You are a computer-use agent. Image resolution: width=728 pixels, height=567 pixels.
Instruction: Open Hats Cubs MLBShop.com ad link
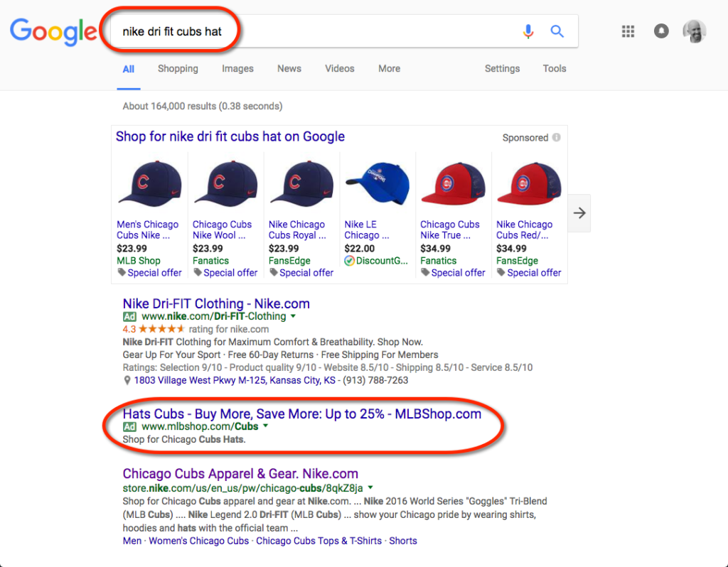click(x=301, y=414)
